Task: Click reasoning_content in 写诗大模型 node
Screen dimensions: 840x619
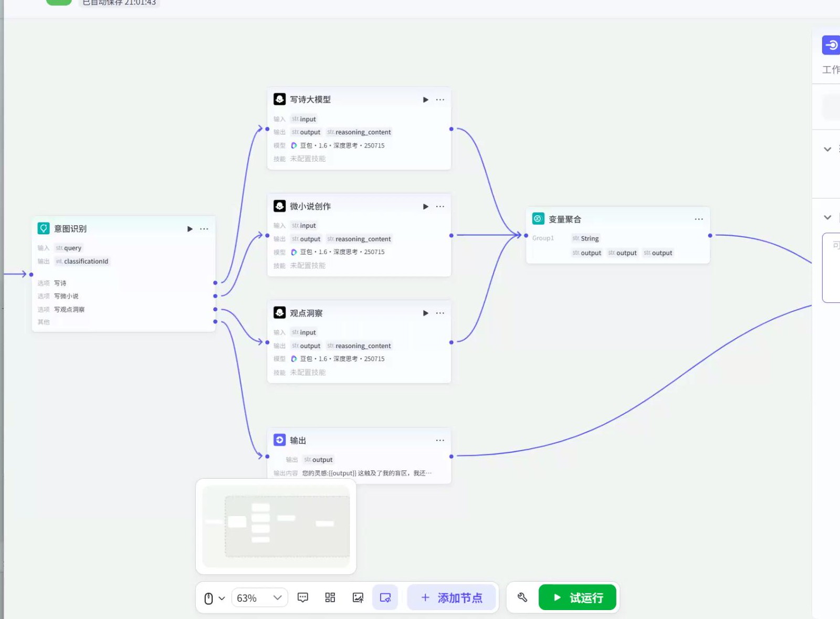Action: point(359,132)
